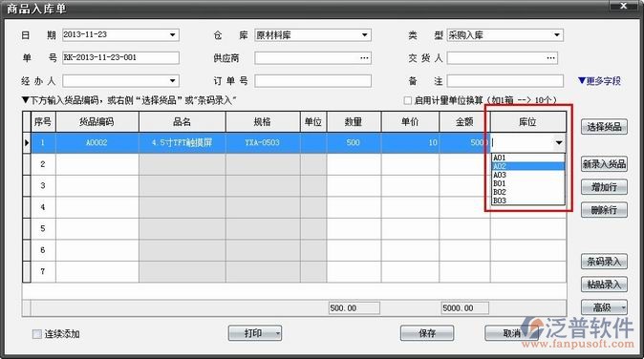Tick the 连续添加 checkbox
The height and width of the screenshot is (359, 644).
click(x=37, y=334)
